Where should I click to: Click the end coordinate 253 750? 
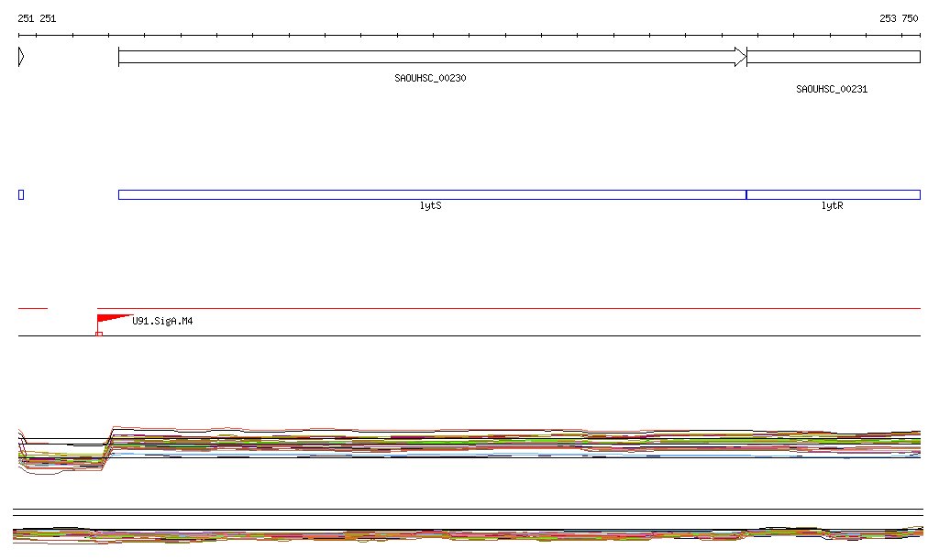pyautogui.click(x=899, y=18)
